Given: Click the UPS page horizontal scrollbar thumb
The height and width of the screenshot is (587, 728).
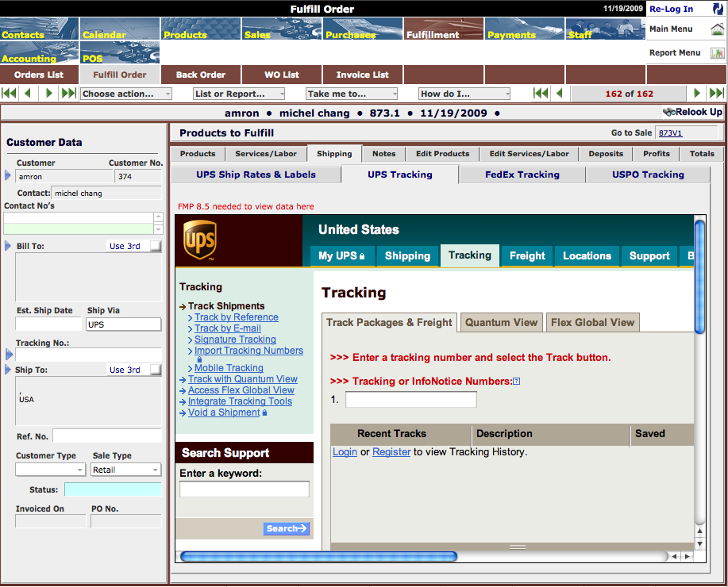Looking at the screenshot, I should (x=318, y=556).
